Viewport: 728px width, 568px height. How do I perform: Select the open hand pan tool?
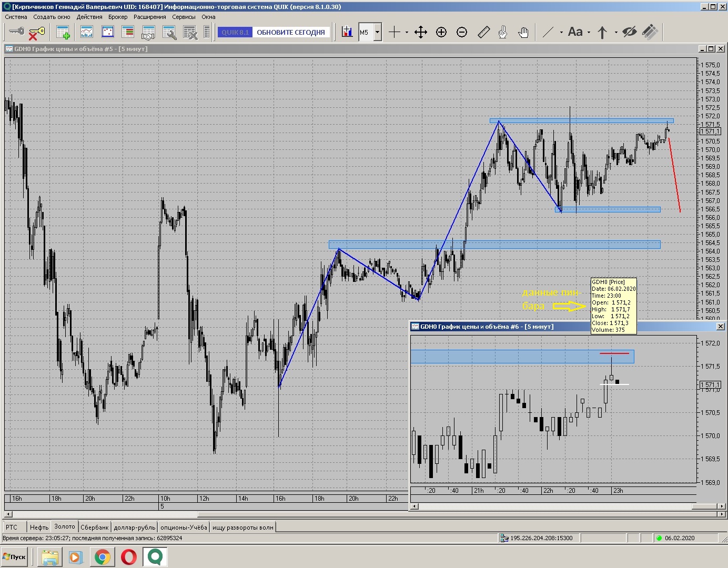point(523,32)
